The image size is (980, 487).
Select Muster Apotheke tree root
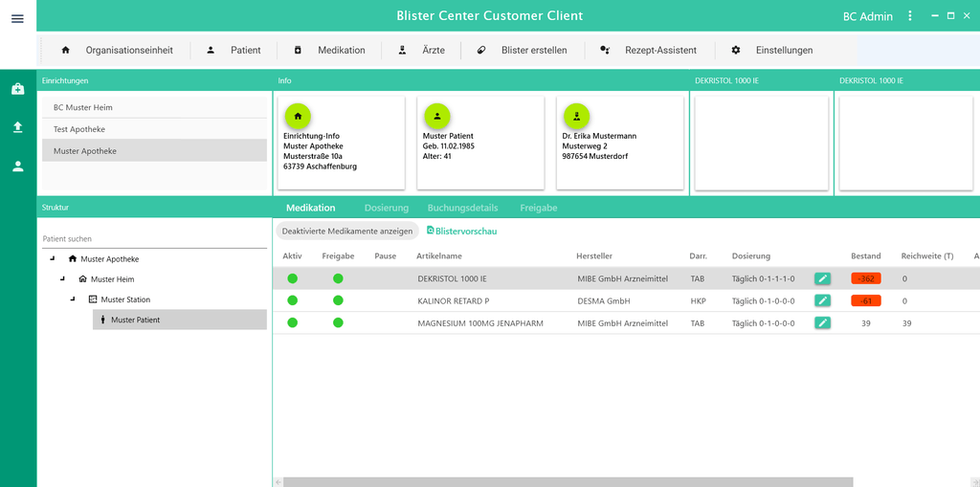pyautogui.click(x=109, y=259)
